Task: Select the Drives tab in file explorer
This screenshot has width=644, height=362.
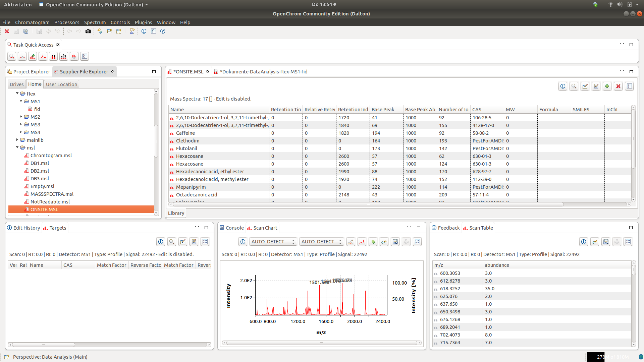Action: click(17, 84)
